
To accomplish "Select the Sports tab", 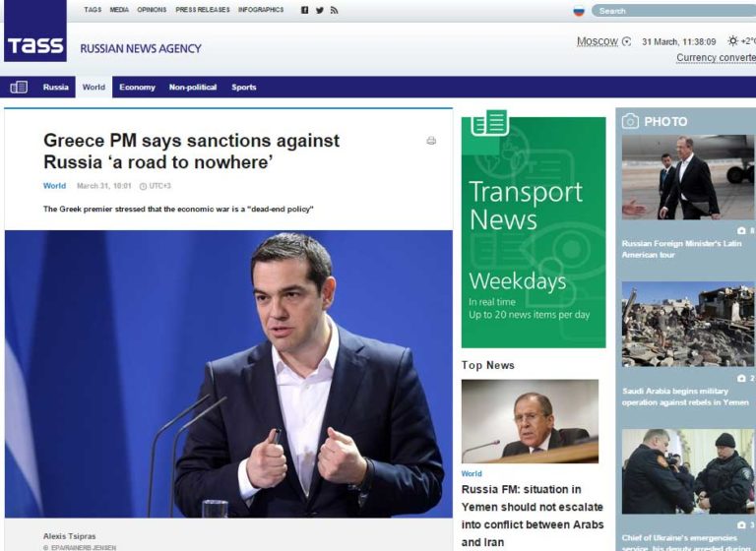I will click(x=244, y=87).
